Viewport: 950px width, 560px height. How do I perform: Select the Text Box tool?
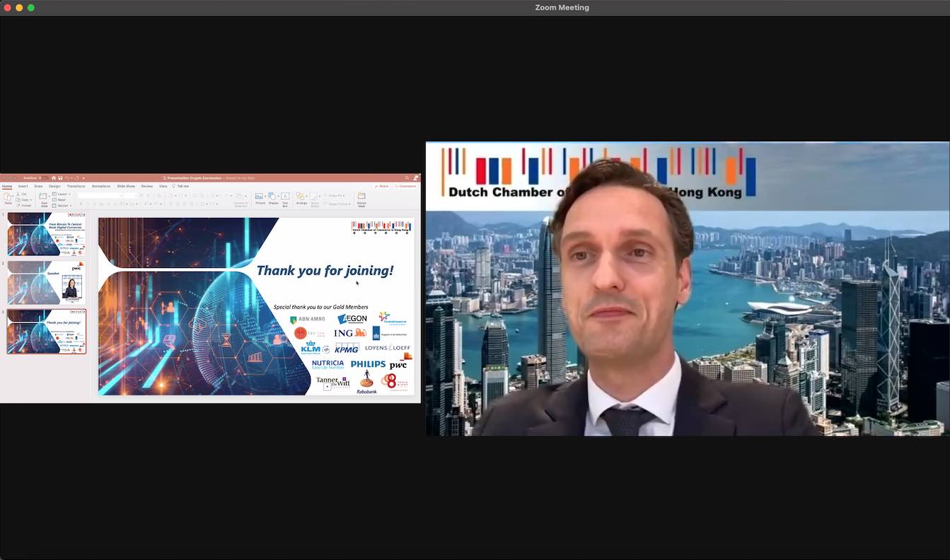[285, 197]
